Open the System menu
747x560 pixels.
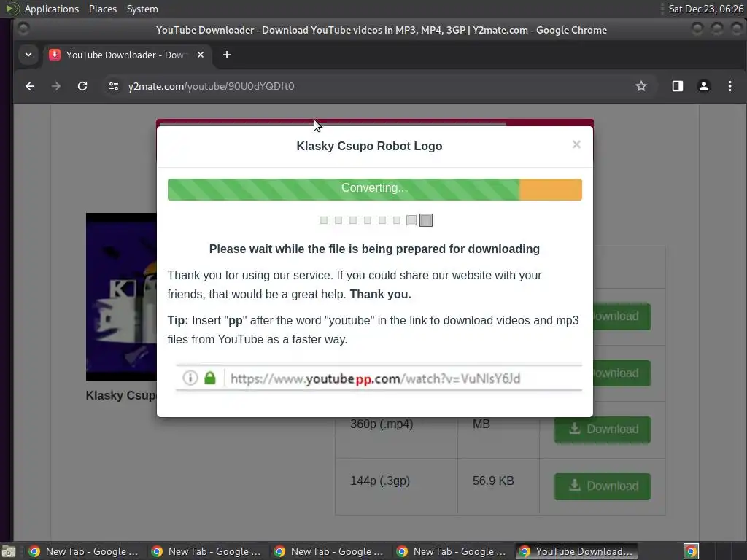142,9
